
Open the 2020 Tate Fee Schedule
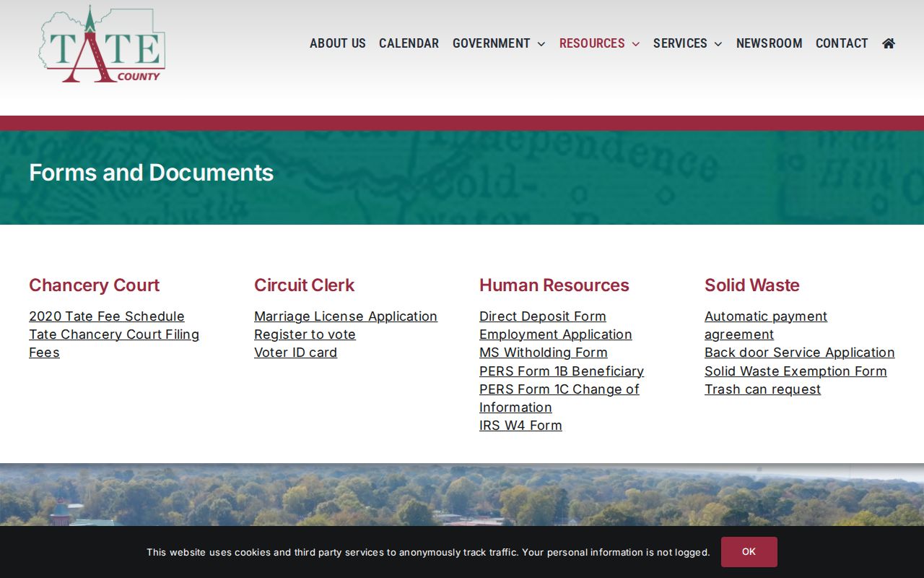coord(107,316)
